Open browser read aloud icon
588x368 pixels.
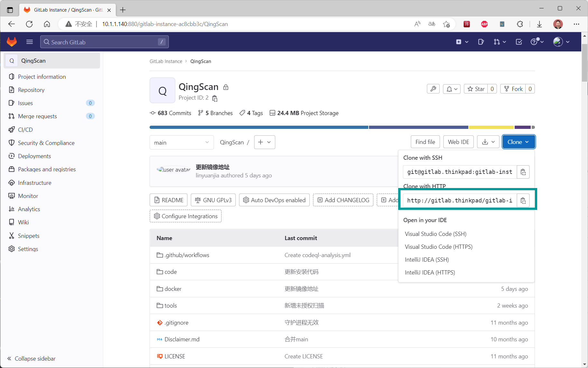418,24
